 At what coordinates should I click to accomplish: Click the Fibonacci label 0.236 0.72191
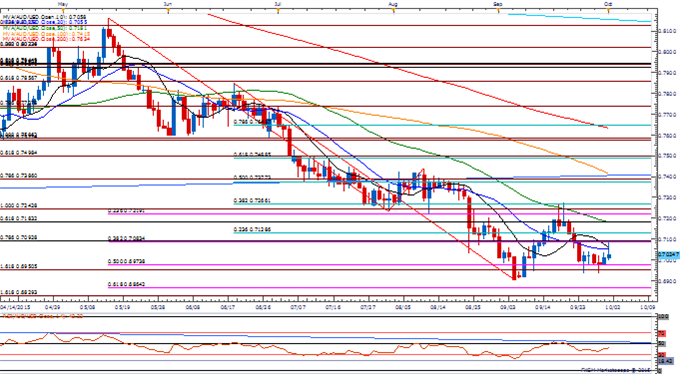pyautogui.click(x=126, y=210)
